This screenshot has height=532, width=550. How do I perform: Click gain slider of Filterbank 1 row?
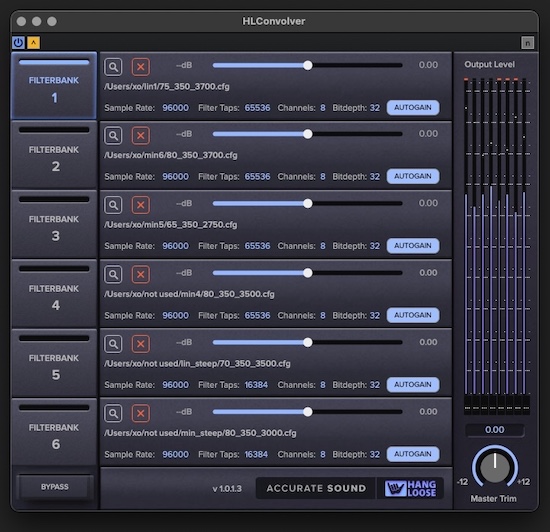click(x=307, y=65)
